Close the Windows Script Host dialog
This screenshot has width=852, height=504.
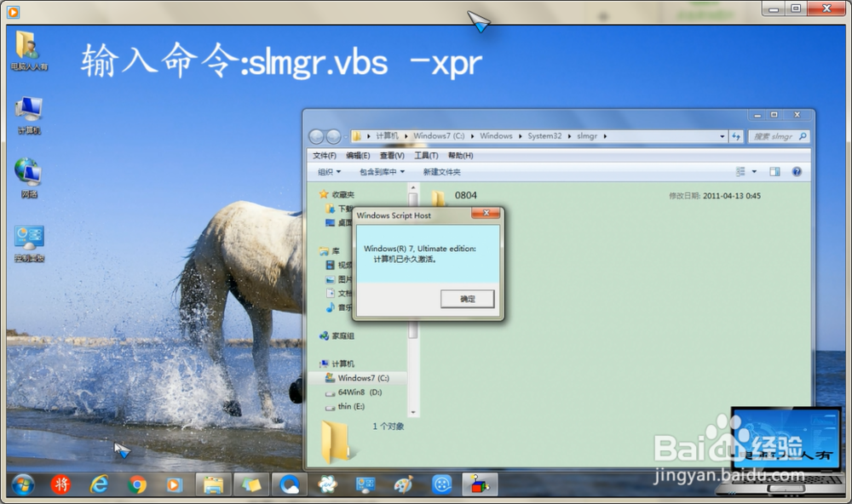coord(486,213)
